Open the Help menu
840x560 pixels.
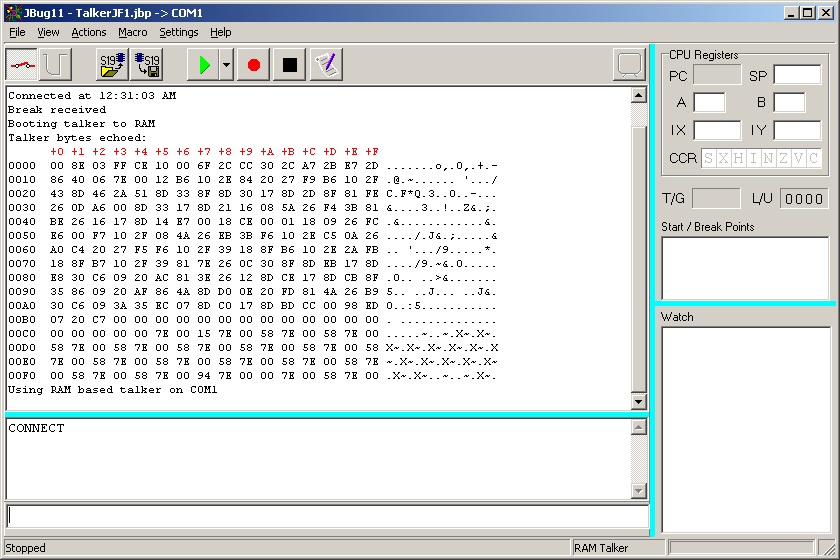(x=221, y=32)
